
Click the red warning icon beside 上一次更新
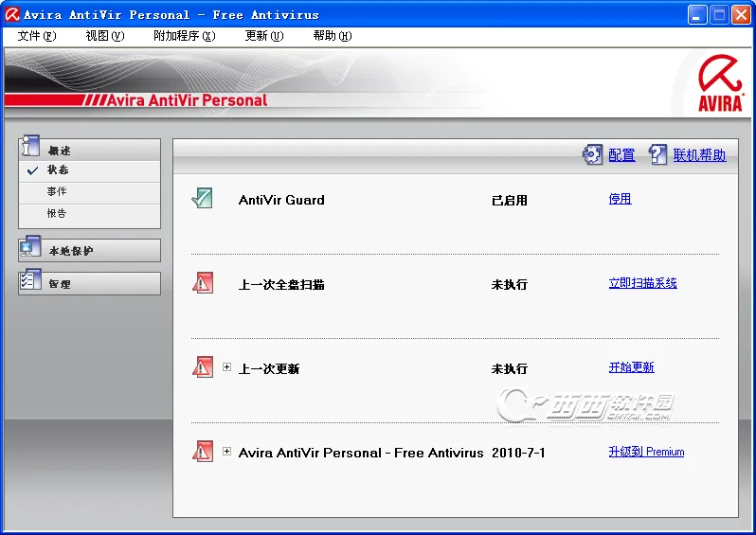202,367
